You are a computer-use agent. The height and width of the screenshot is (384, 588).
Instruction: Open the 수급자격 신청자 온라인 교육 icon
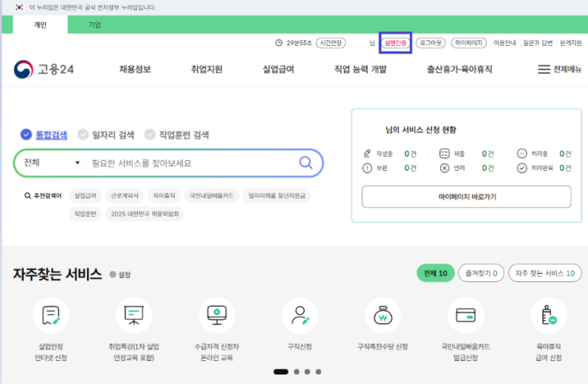click(x=216, y=316)
